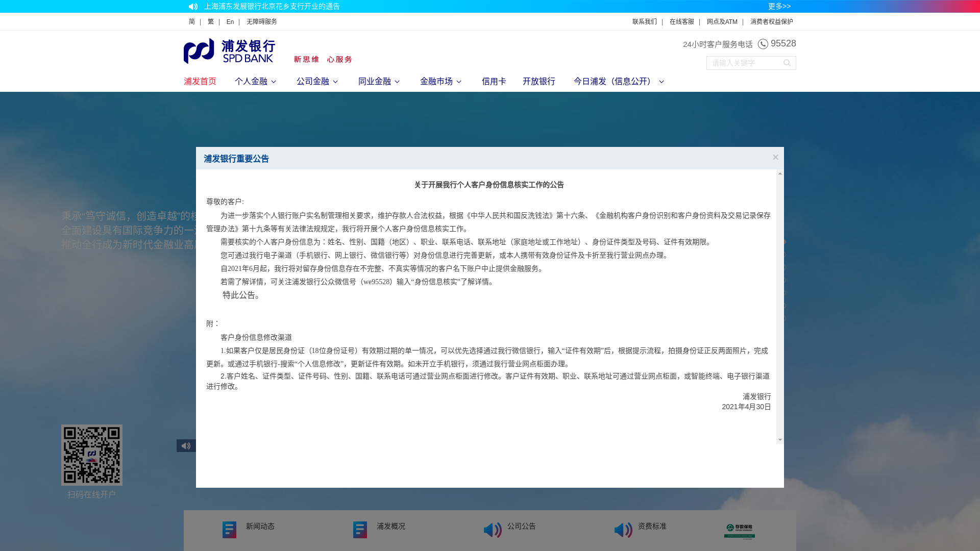Click the 资费标准 speaker icon

click(x=623, y=530)
